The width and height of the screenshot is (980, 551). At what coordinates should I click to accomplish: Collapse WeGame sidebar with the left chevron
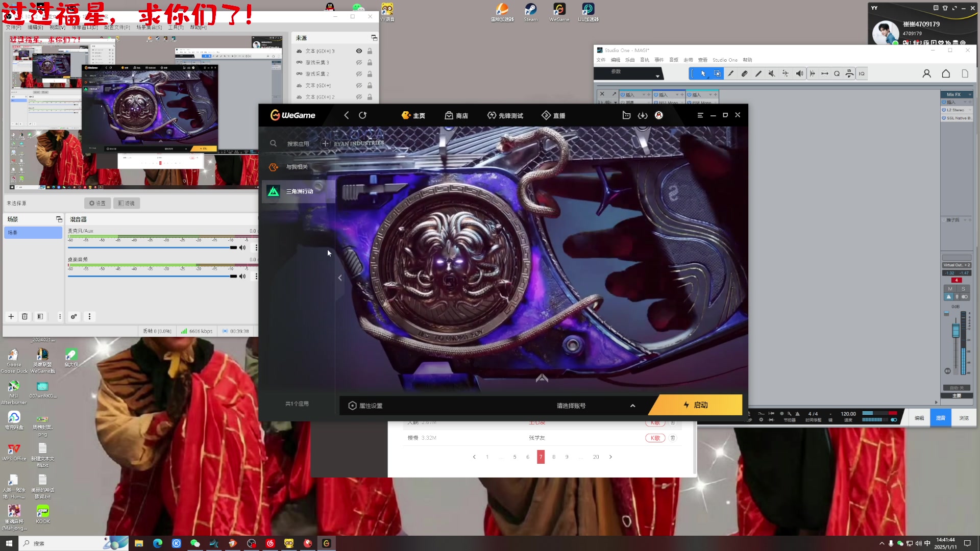[340, 278]
